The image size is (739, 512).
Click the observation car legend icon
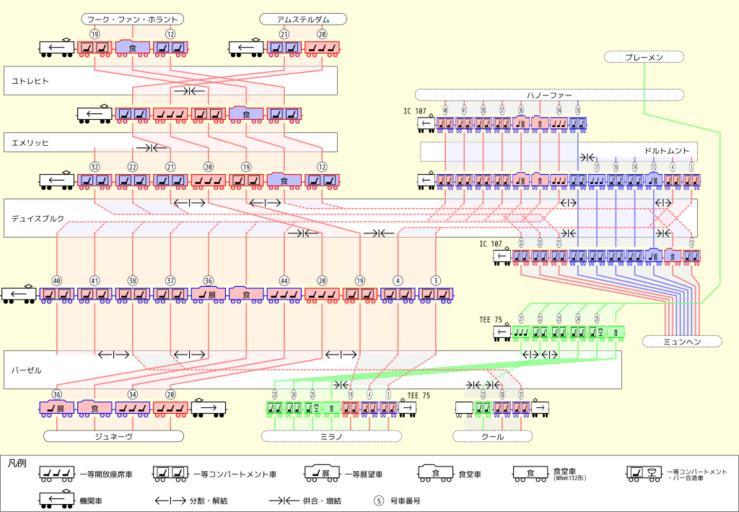pyautogui.click(x=312, y=474)
